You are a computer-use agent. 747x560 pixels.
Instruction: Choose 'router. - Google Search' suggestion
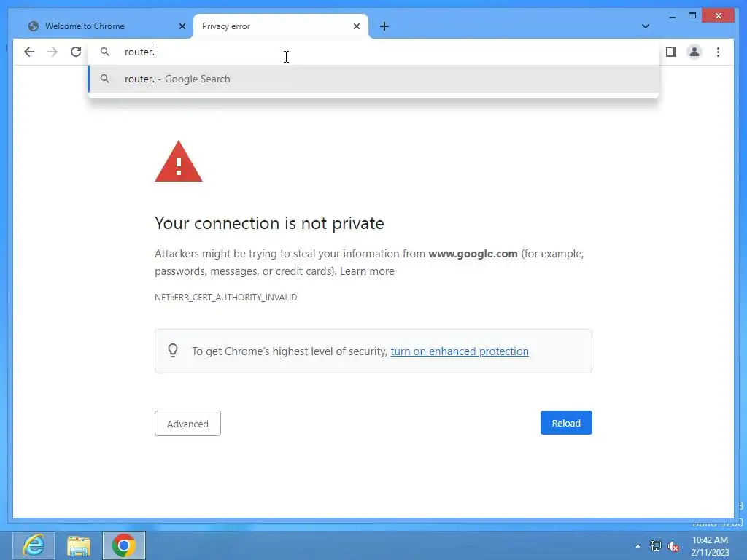tap(373, 79)
